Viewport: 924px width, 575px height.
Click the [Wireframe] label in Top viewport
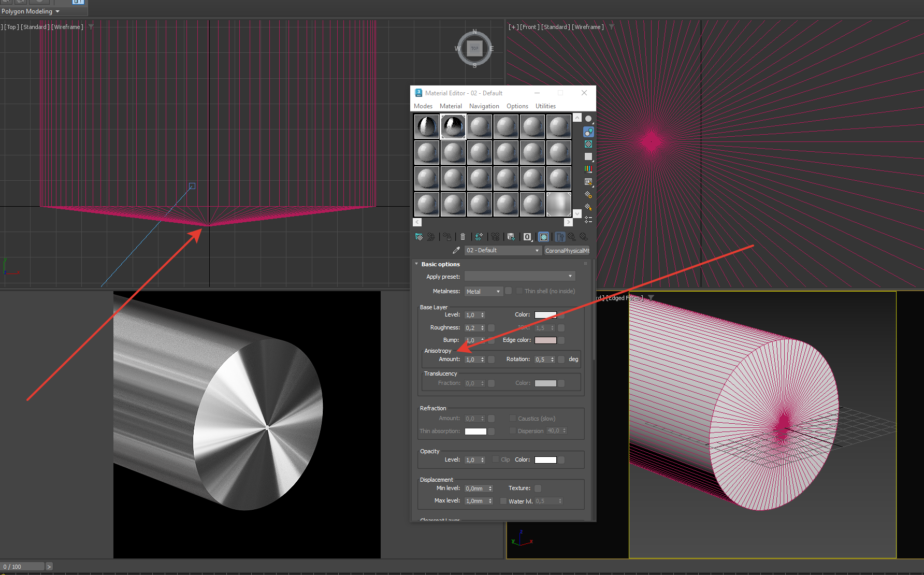point(67,27)
